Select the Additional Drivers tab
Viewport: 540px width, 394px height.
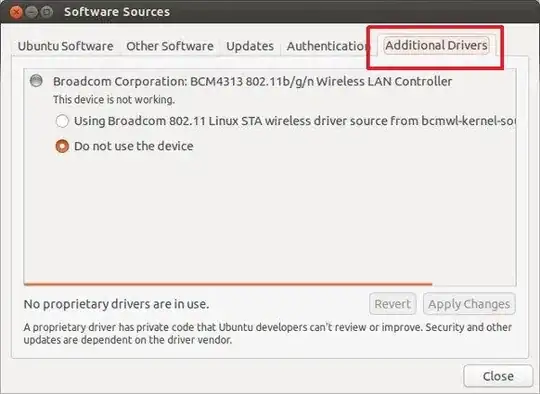tap(436, 45)
